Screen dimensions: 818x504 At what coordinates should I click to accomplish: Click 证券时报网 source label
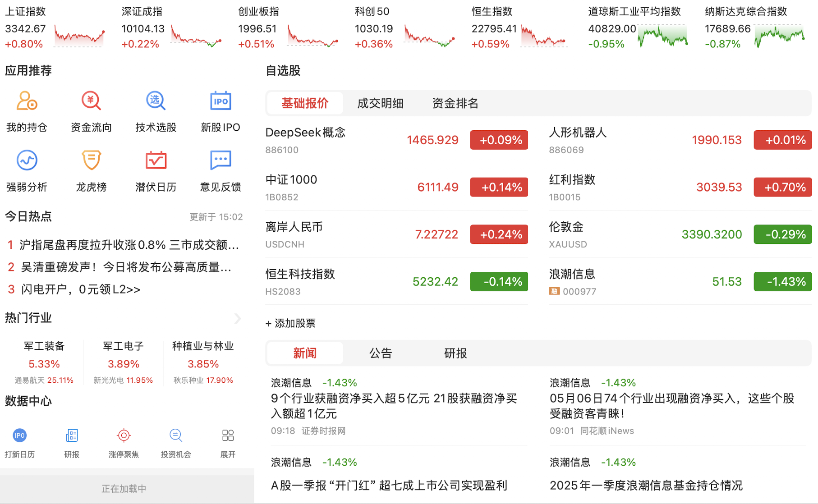pyautogui.click(x=323, y=431)
